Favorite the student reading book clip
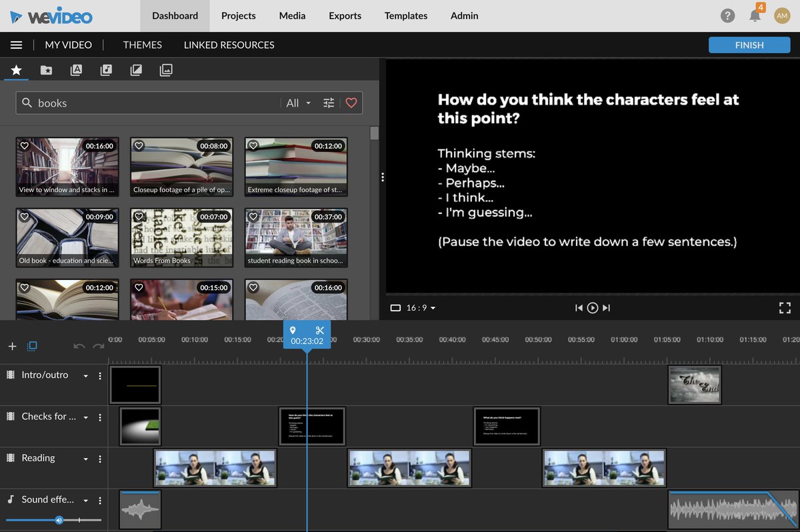 pos(253,217)
